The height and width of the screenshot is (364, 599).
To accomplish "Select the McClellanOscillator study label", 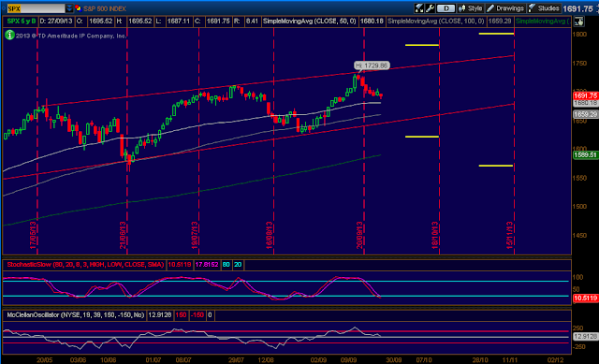I will pyautogui.click(x=75, y=315).
